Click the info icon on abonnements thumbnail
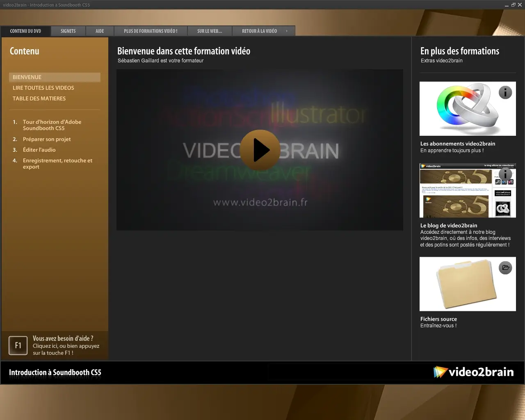525x420 pixels. tap(505, 93)
